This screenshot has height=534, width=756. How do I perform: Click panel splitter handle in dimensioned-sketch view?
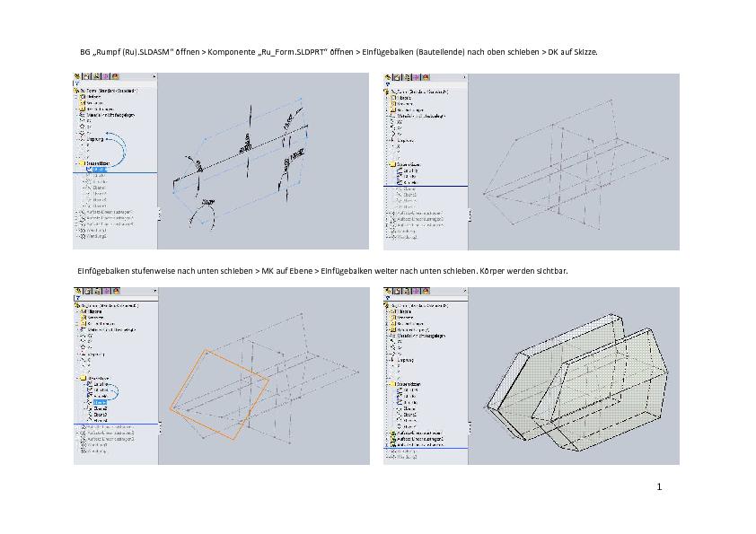click(x=159, y=214)
